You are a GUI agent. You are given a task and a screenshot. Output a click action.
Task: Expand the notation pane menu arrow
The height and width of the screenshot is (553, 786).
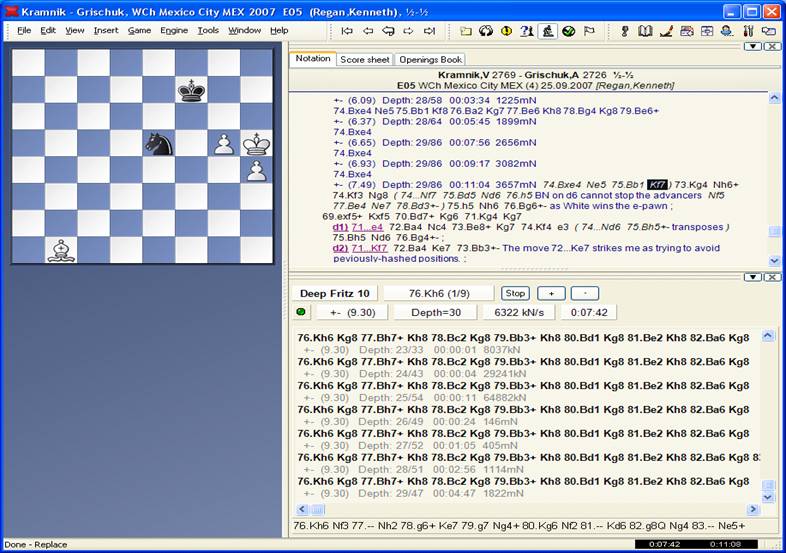click(755, 46)
